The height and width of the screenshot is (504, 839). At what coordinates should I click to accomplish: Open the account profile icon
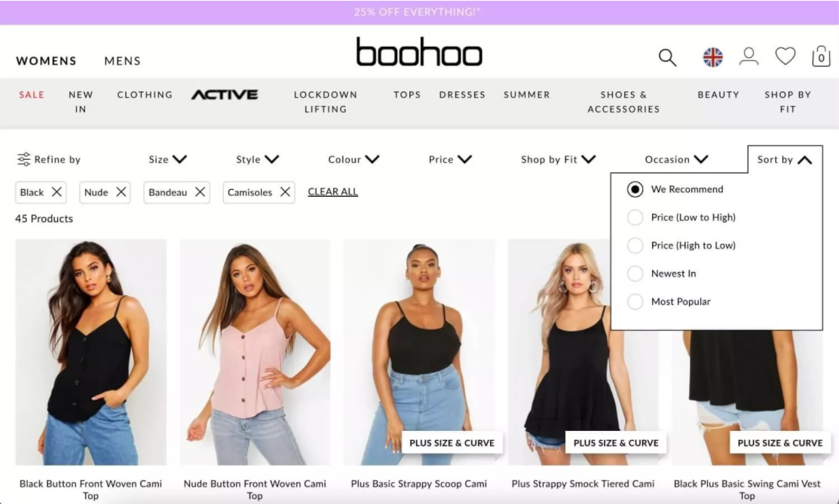point(749,57)
